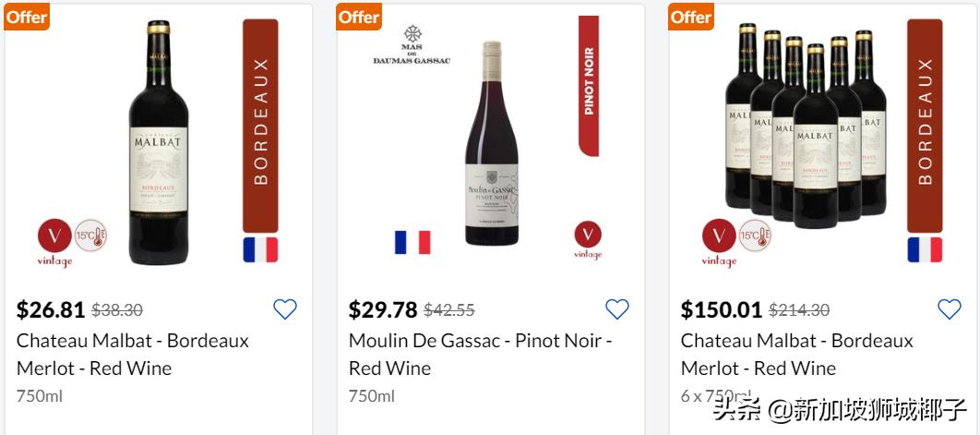This screenshot has width=980, height=435.
Task: Select the Moulin de Gassac bottle image
Action: point(492,143)
